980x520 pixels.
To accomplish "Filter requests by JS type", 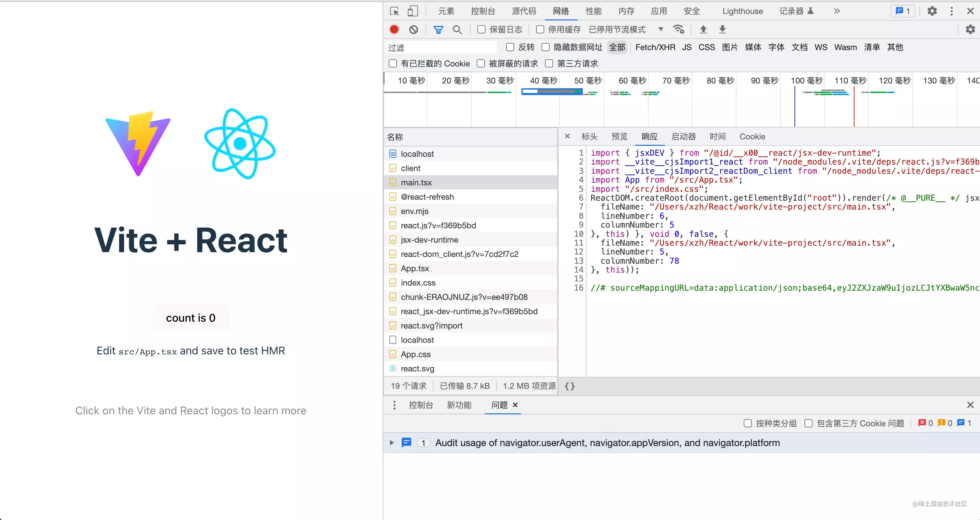I will click(x=687, y=47).
